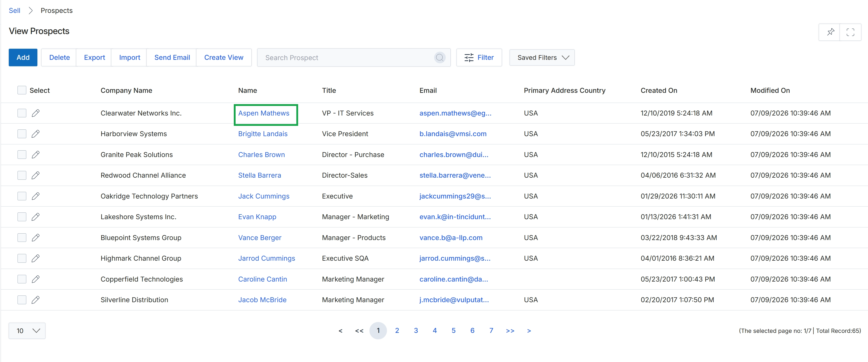Screen dimensions: 868x362
Task: Email b.landais@vmsi.com
Action: (x=453, y=134)
